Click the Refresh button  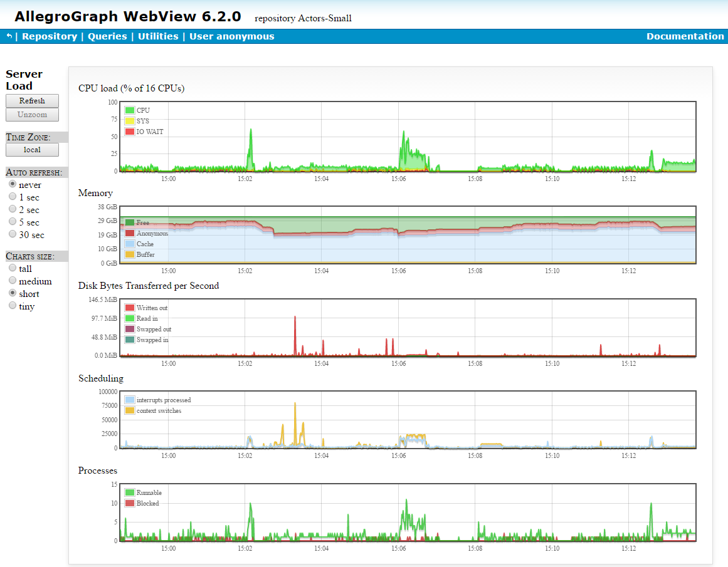click(x=32, y=101)
